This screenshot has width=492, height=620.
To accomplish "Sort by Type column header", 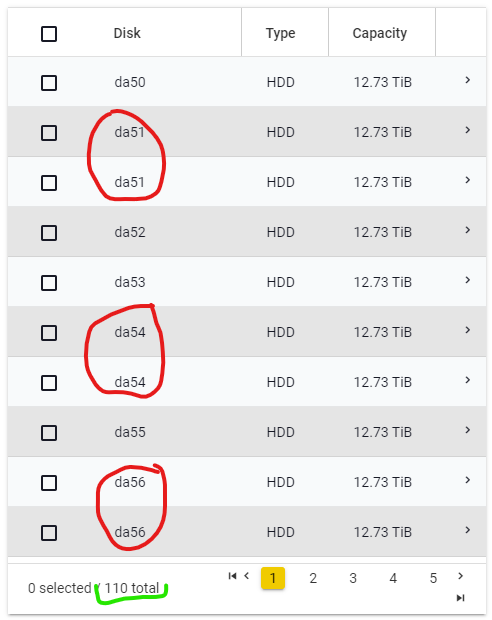I will 280,34.
